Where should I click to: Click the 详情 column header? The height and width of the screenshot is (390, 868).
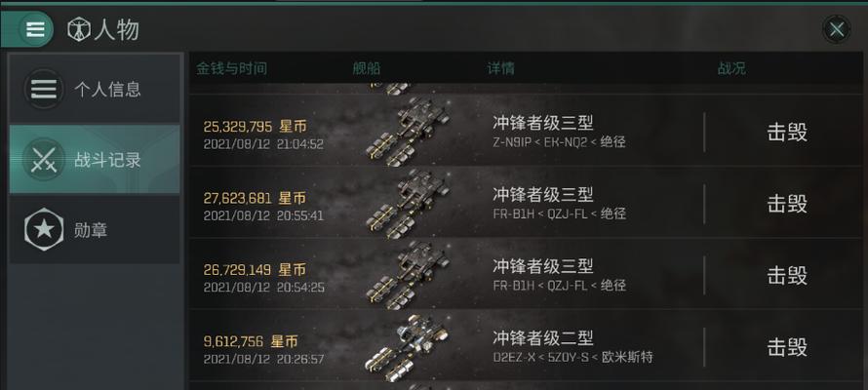(501, 68)
